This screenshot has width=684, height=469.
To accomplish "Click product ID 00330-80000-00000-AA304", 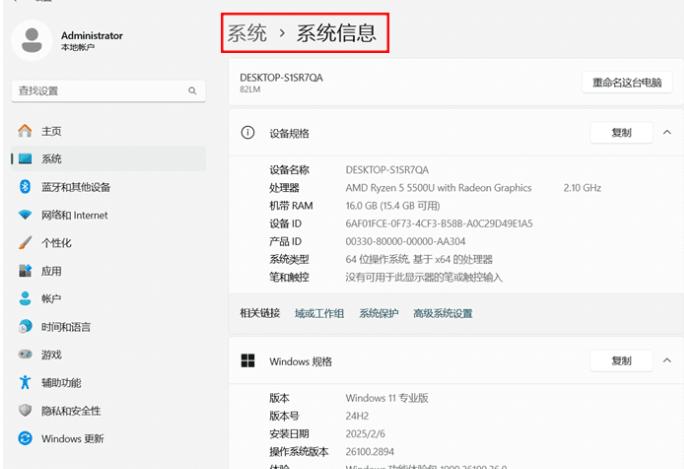I will tap(405, 241).
